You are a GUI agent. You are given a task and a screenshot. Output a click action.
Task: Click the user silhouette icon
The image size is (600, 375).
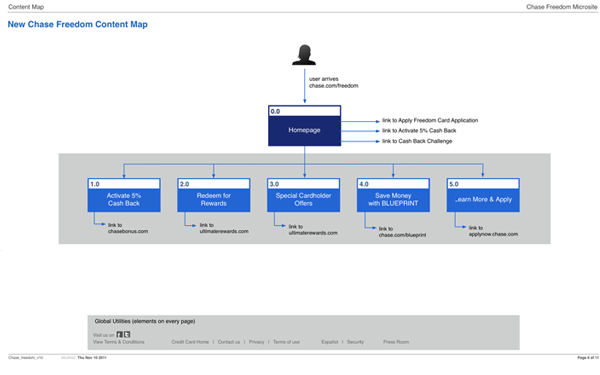point(304,55)
